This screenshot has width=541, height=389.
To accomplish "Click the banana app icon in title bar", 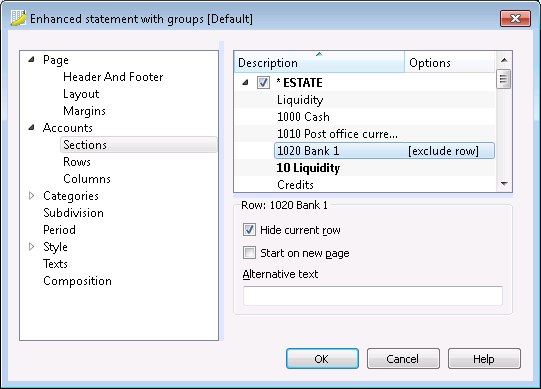I will [x=18, y=18].
